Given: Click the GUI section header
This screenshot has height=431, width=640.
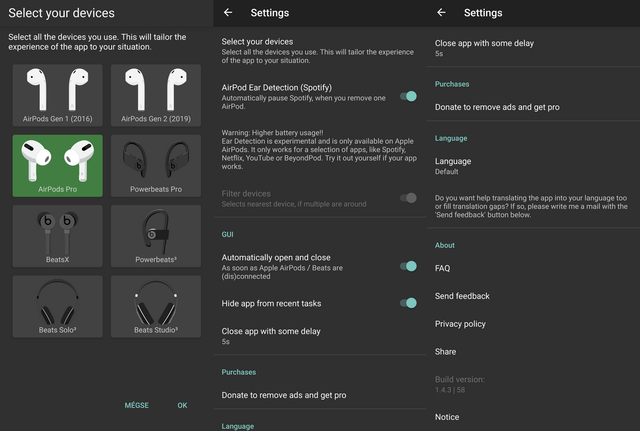Looking at the screenshot, I should tap(227, 234).
